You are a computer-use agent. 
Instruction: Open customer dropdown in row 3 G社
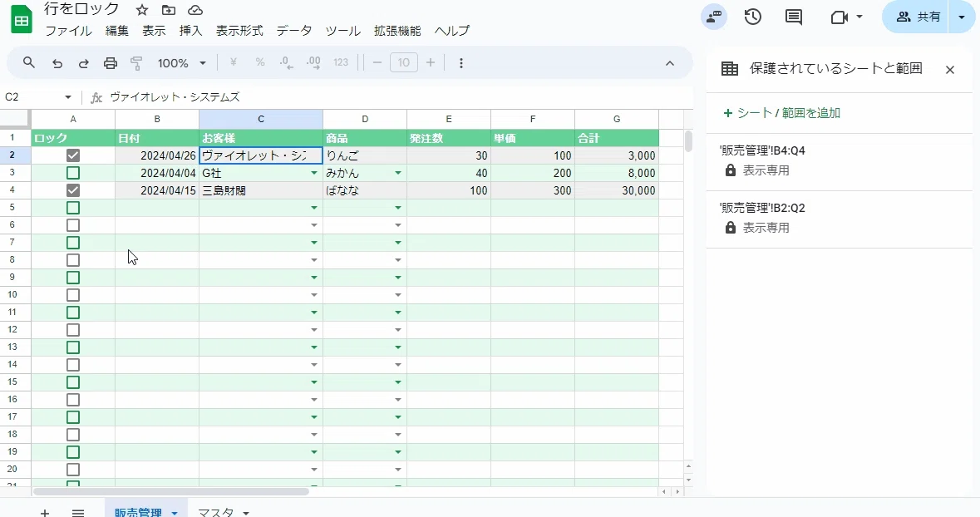click(x=313, y=173)
